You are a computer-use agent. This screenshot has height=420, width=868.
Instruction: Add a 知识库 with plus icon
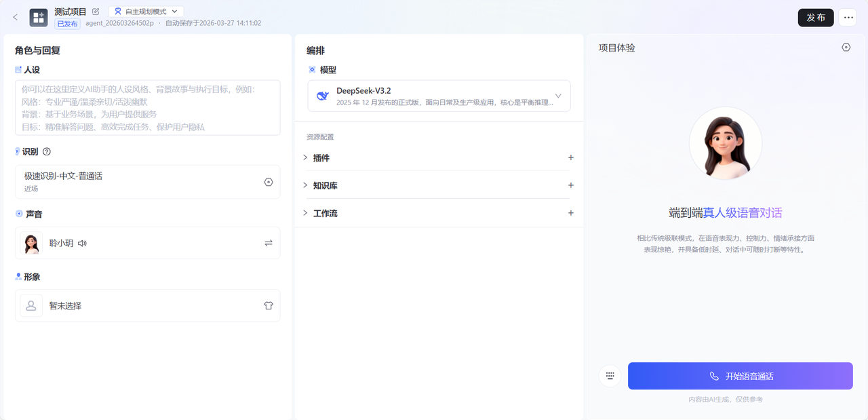(570, 185)
